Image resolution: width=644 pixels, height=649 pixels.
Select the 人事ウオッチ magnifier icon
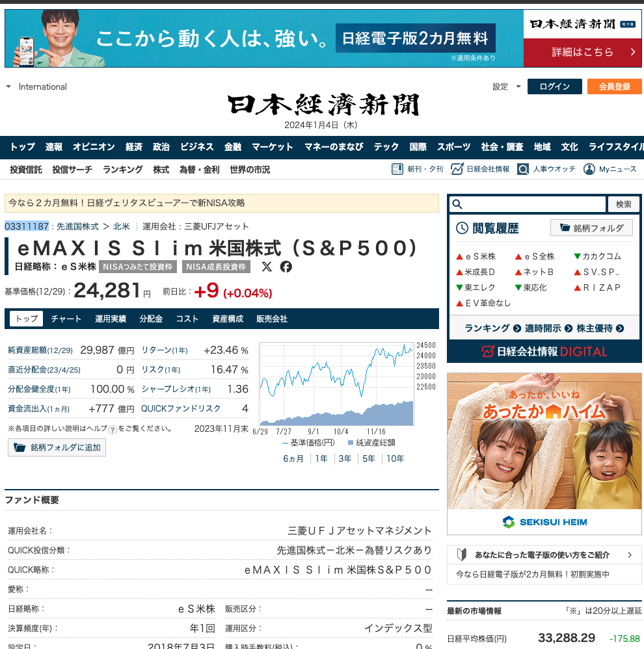523,169
